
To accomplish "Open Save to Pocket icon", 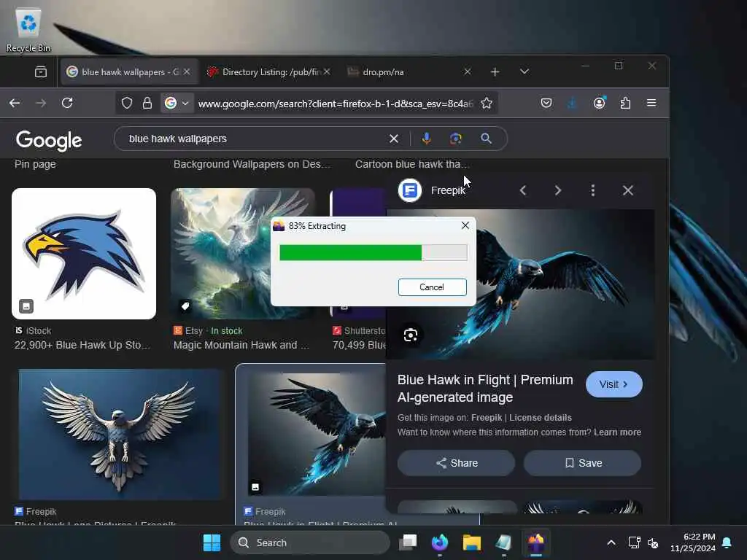I will [x=546, y=103].
